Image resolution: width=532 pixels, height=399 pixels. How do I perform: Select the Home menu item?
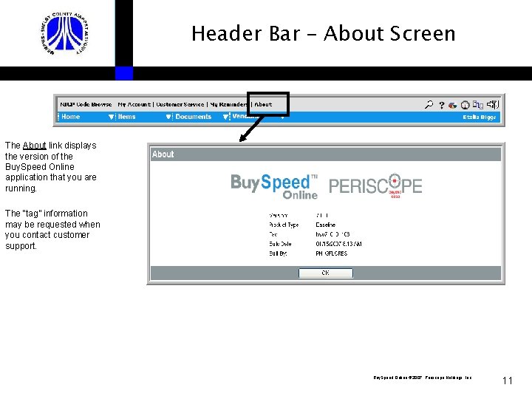(x=71, y=117)
